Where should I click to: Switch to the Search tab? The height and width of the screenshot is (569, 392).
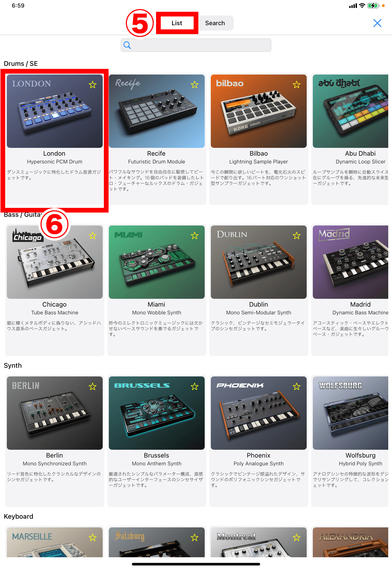pyautogui.click(x=215, y=23)
